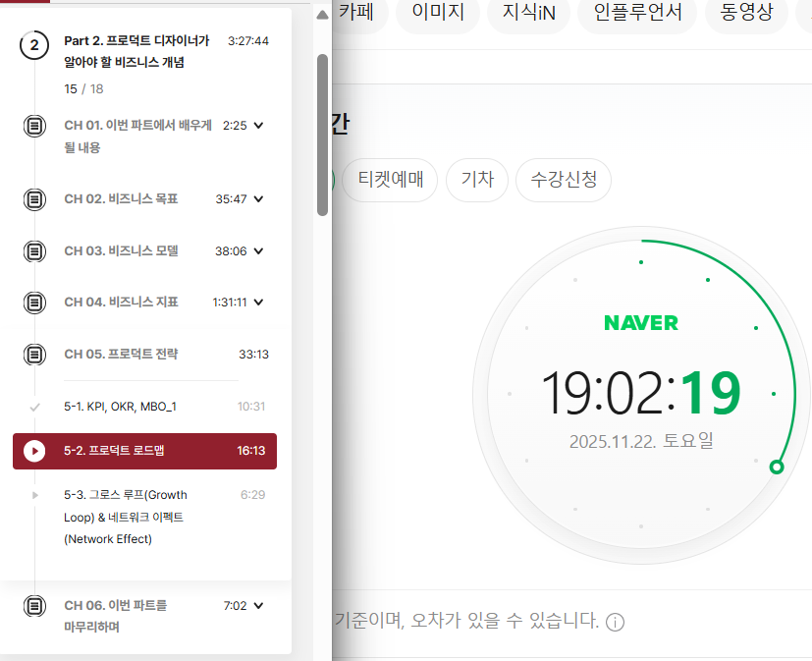
Task: Click the 19:02:19 clock time display
Action: (x=641, y=394)
